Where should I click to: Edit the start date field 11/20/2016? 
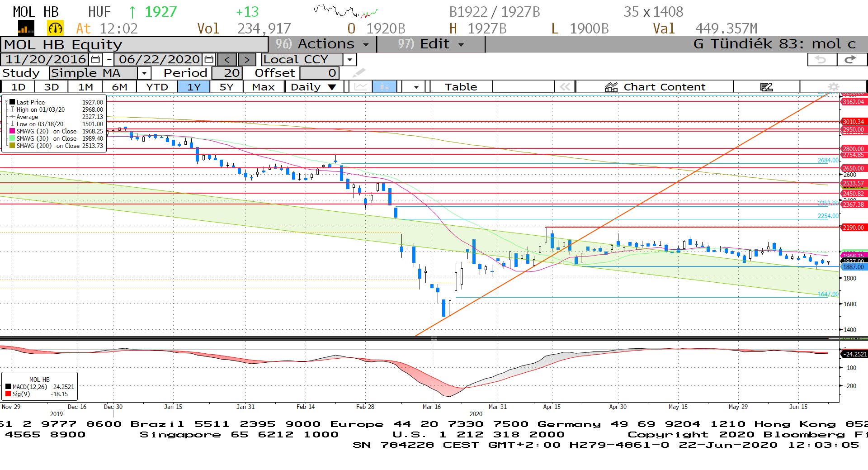[46, 59]
